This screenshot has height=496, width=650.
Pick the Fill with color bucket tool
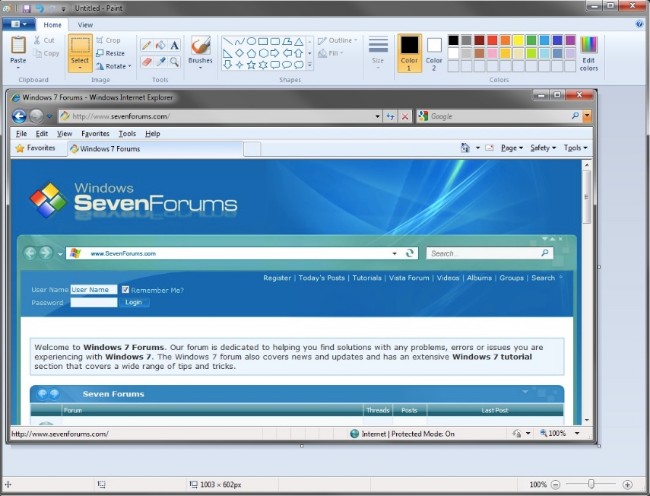pyautogui.click(x=160, y=45)
